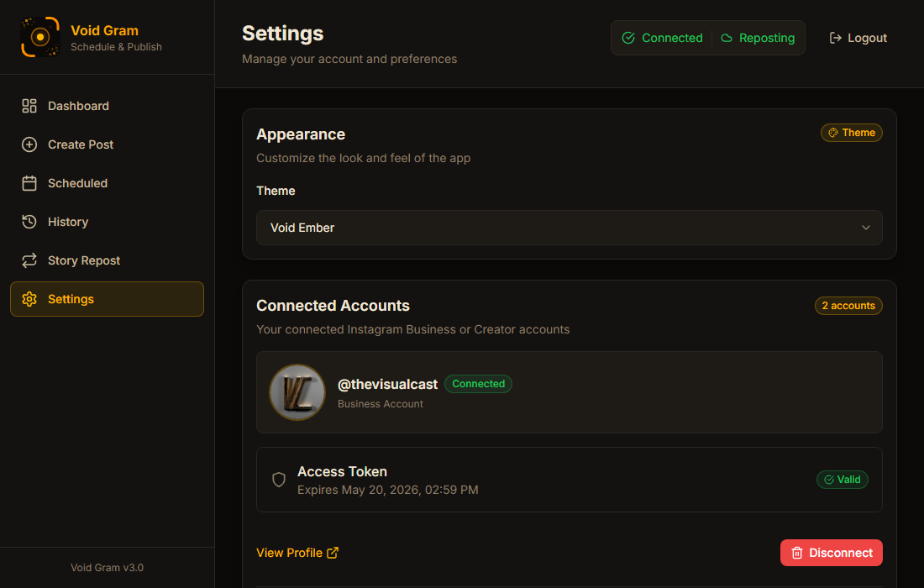Click the Connected status indicator
The width and height of the screenshot is (924, 588).
[662, 37]
